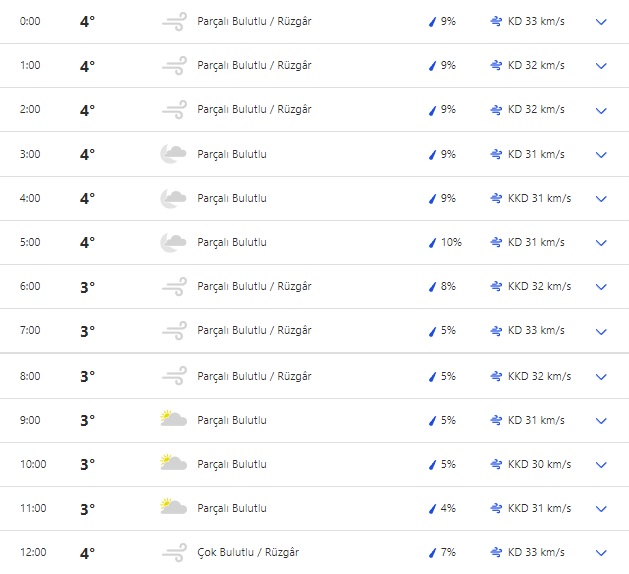Expand the 3:00 forecast details arrow
The image size is (629, 574).
(x=601, y=154)
